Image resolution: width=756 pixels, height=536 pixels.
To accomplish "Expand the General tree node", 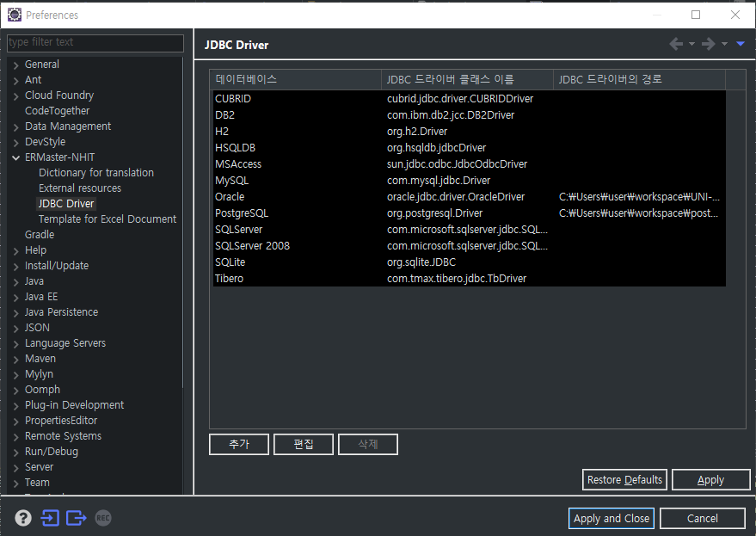I will 15,65.
